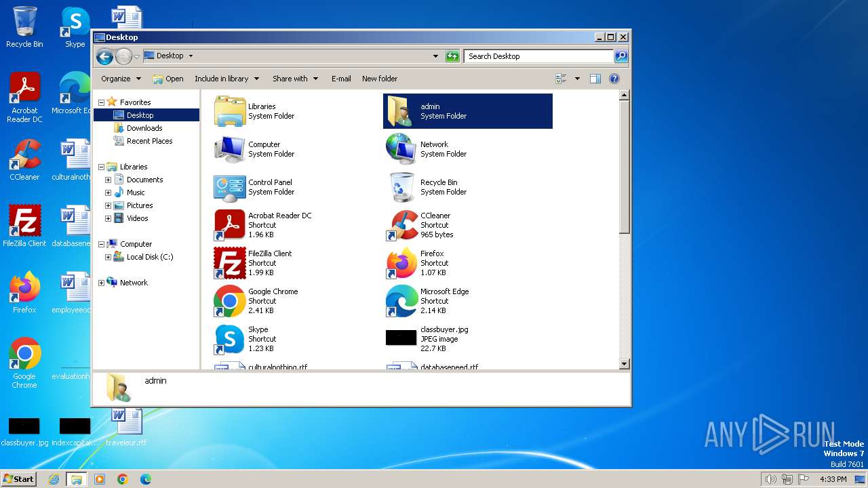This screenshot has width=868, height=488.
Task: Collapse the Libraries tree group
Action: coord(101,167)
